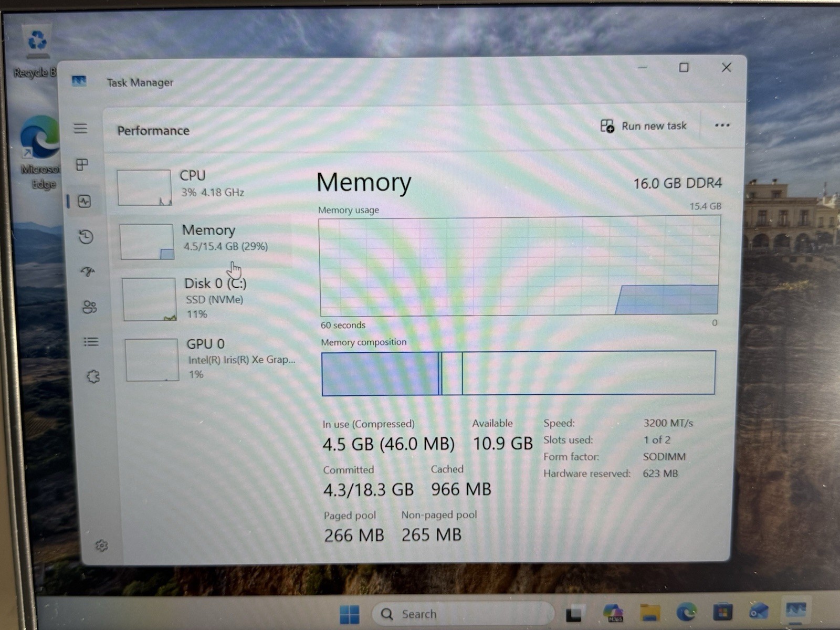Click the 266 MB paged pool value
The image size is (840, 630).
coord(354,535)
